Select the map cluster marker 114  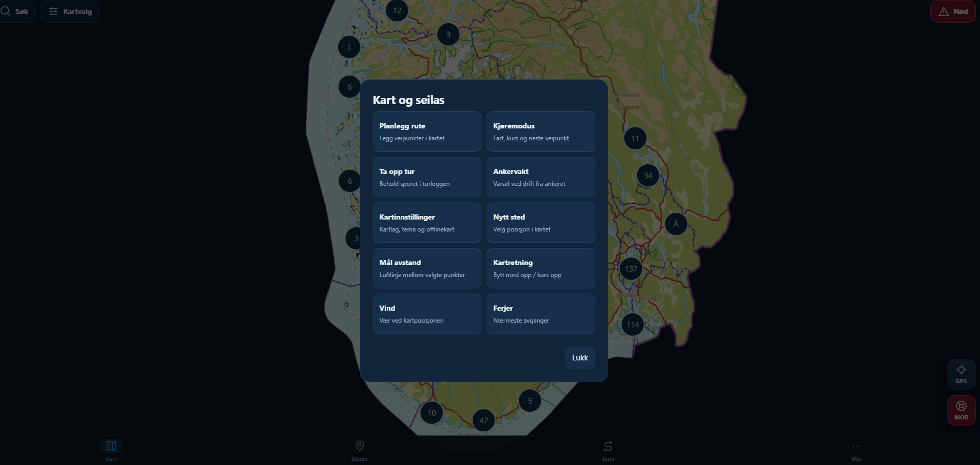click(x=633, y=325)
